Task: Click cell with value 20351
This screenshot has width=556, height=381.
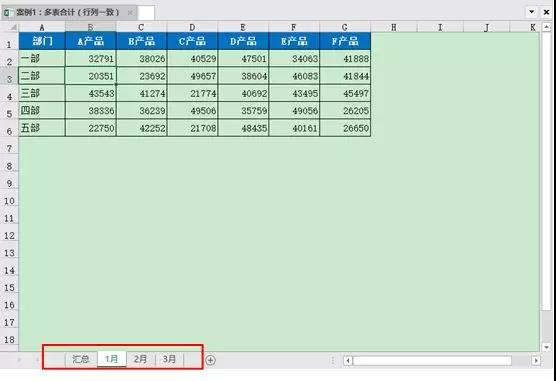Action: pos(91,76)
